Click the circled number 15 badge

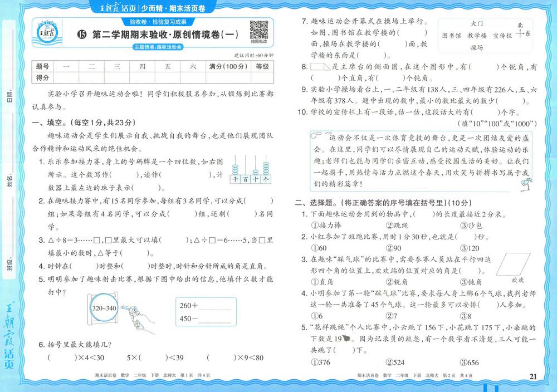tap(81, 35)
